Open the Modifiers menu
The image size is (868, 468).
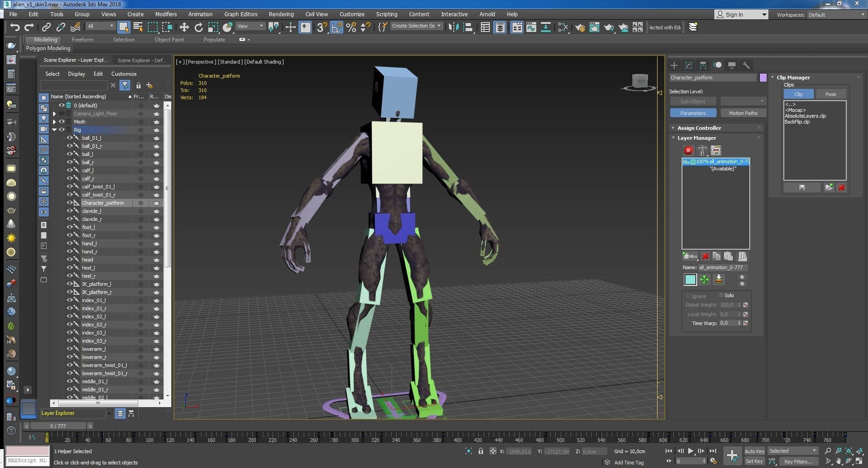(x=166, y=14)
